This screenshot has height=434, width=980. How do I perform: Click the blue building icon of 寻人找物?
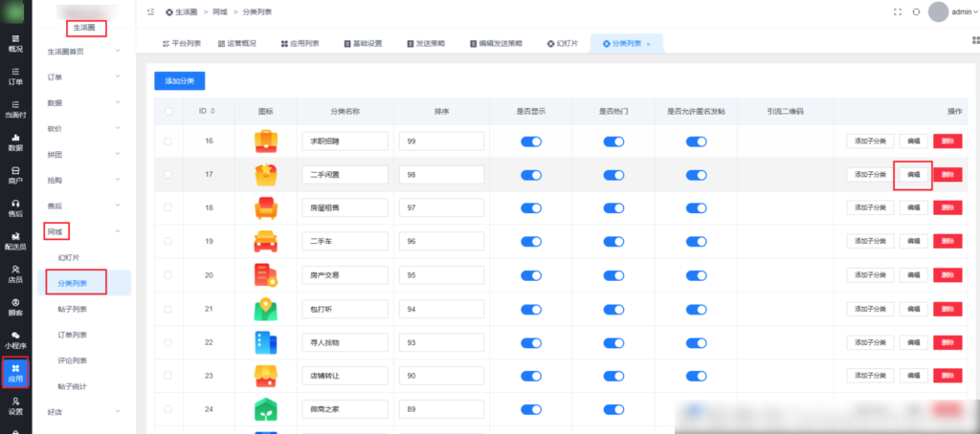[266, 342]
